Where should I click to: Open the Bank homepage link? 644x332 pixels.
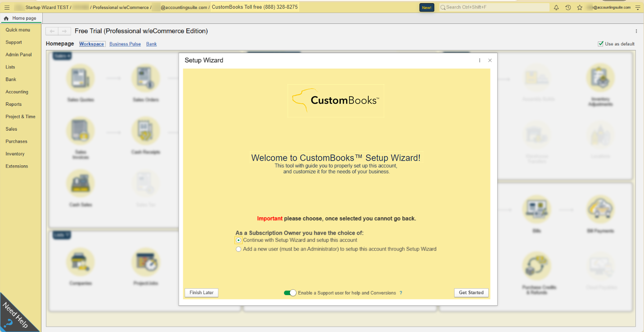click(x=151, y=44)
